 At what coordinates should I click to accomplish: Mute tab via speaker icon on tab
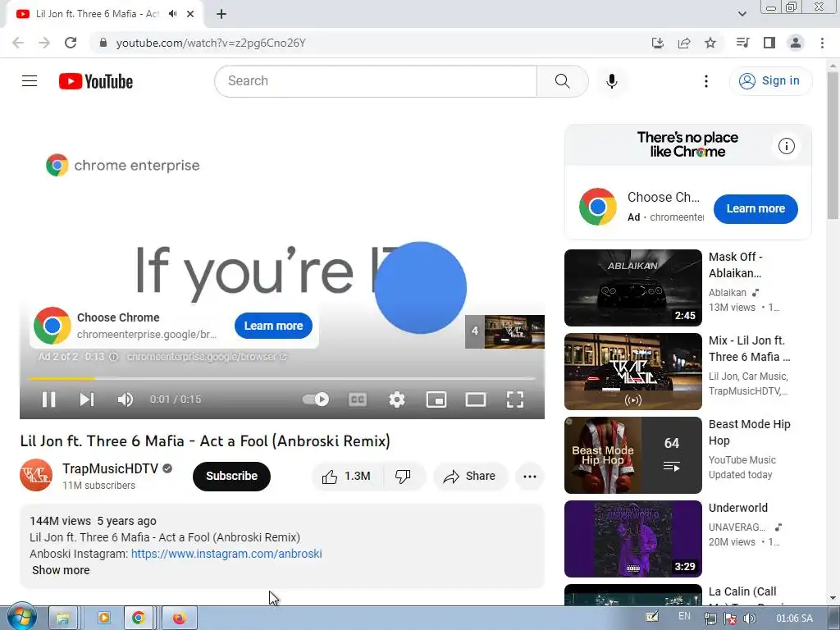[172, 14]
